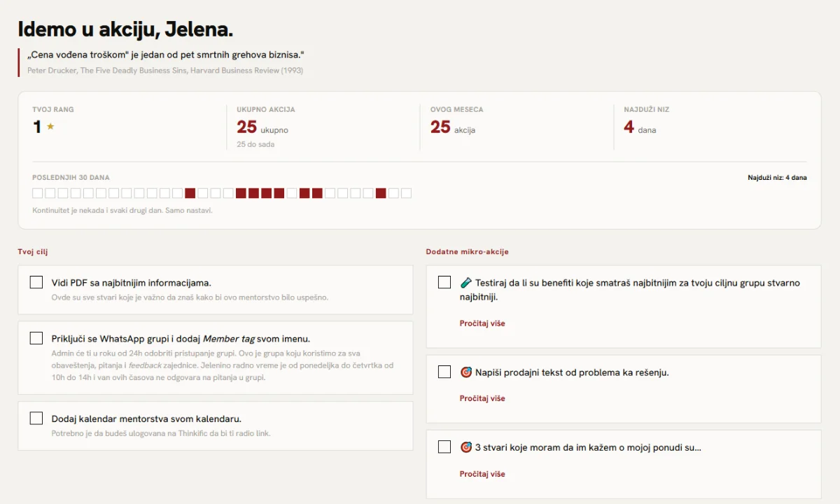Open 'Pročitaj više' under 'Testiraj da li su benefiti'
Viewport: 840px width, 504px height.
click(x=482, y=323)
